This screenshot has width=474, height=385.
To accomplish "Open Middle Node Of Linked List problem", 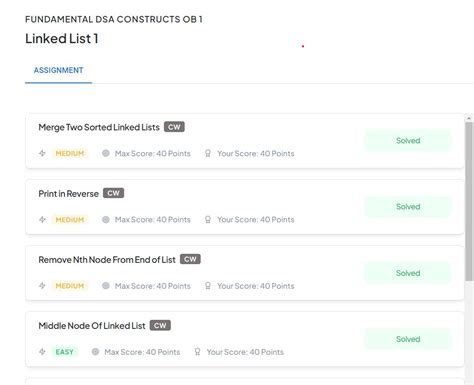I will tap(92, 326).
